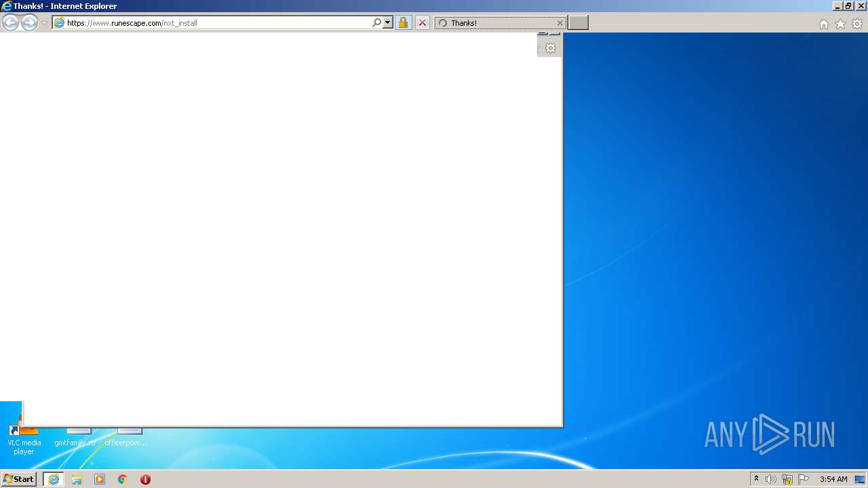Screen dimensions: 868x488
Task: Open the Home page icon
Action: (x=823, y=24)
